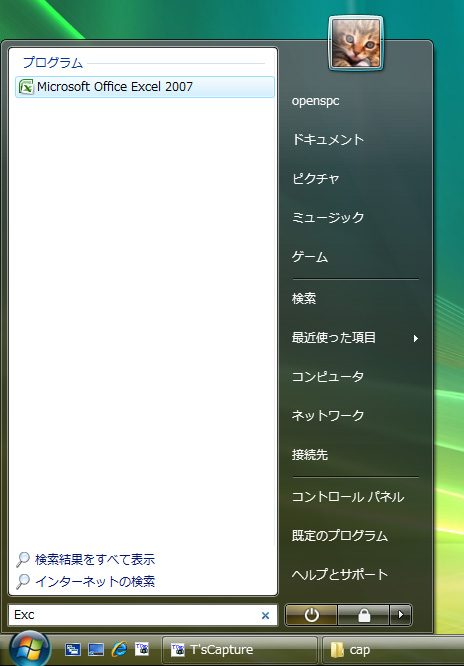Image resolution: width=464 pixels, height=666 pixels.
Task: Open the cap folder taskbar button
Action: pyautogui.click(x=393, y=650)
